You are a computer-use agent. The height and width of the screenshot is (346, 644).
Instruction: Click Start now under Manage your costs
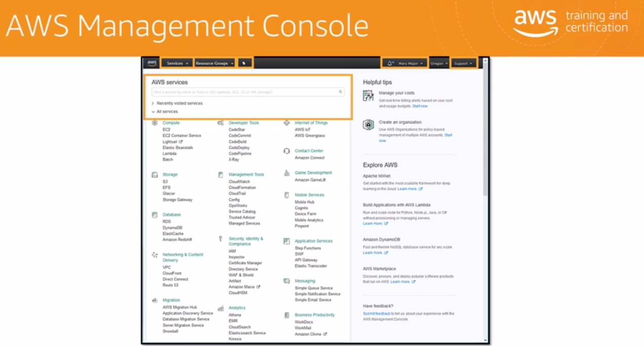[420, 106]
